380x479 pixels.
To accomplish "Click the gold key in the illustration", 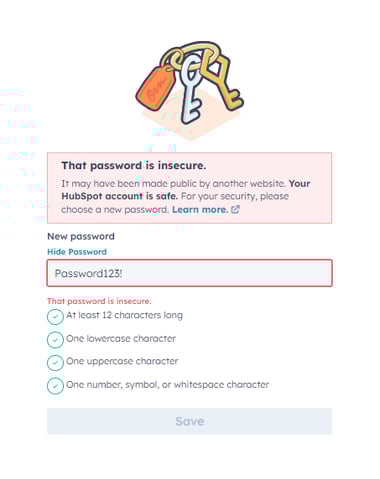I will point(222,80).
